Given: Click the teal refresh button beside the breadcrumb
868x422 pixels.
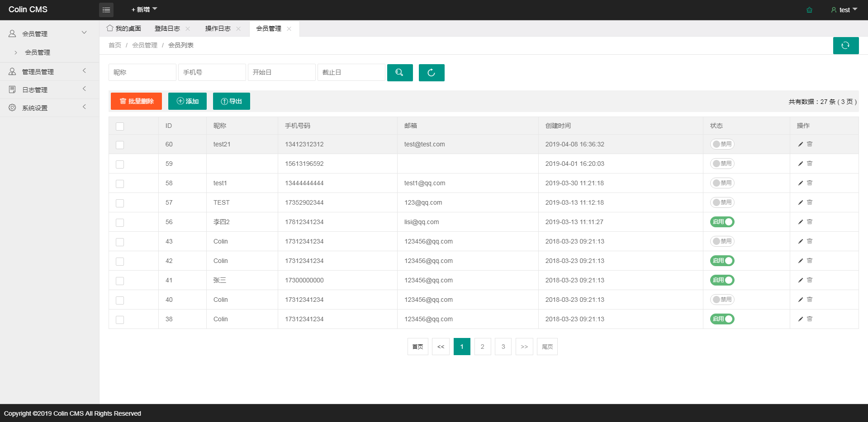Looking at the screenshot, I should click(845, 46).
